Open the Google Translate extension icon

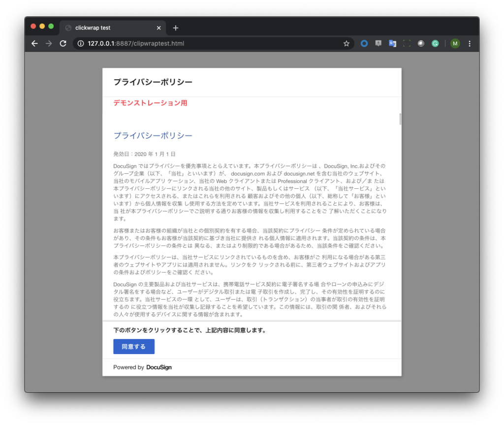pyautogui.click(x=392, y=43)
